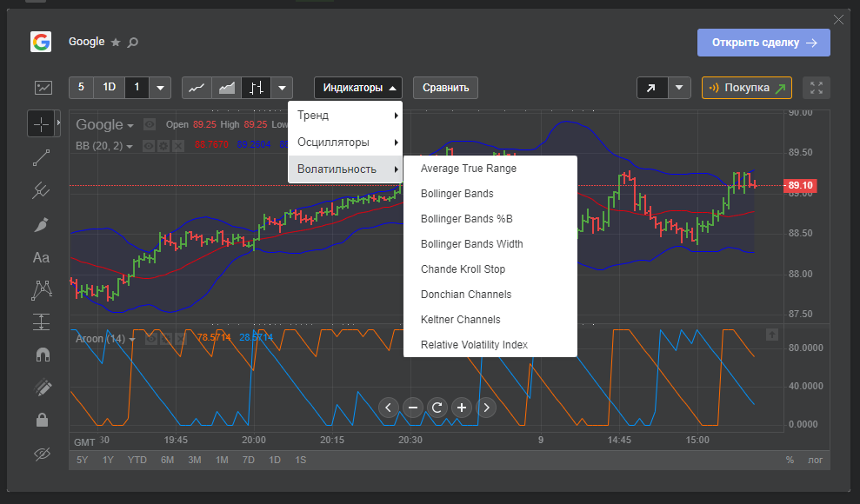Zoom in with the plus button

462,407
